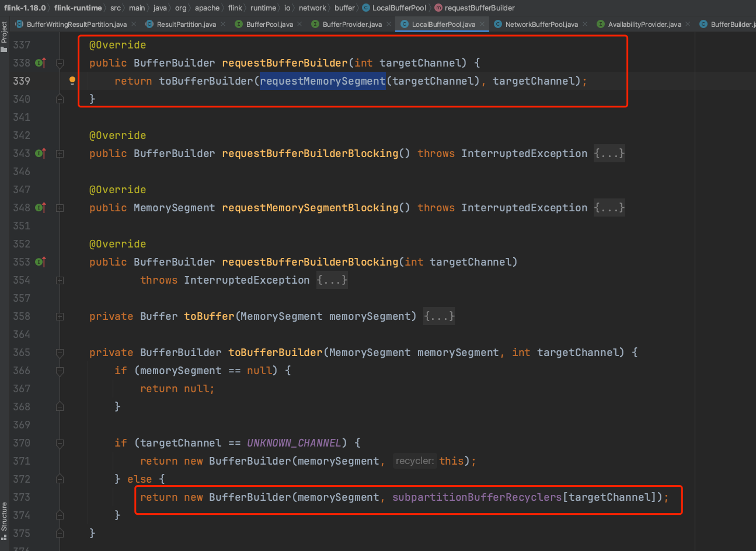Click requestBufferBuilder method breadcrumb
The width and height of the screenshot is (756, 551).
click(x=475, y=8)
